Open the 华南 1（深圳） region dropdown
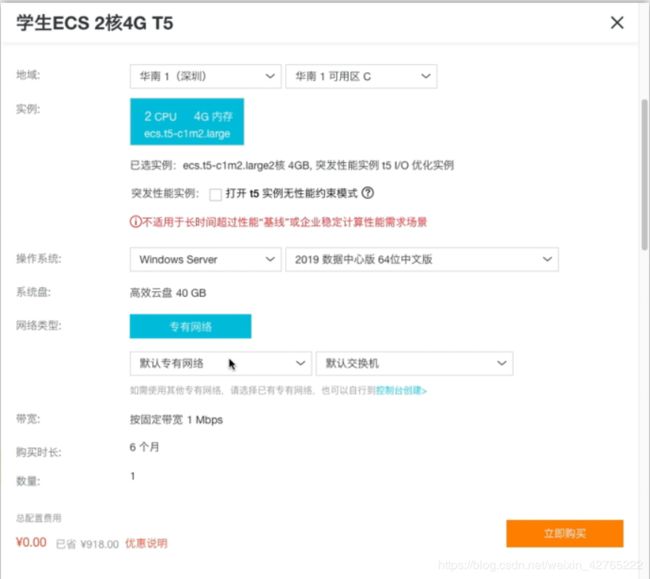 coord(205,76)
